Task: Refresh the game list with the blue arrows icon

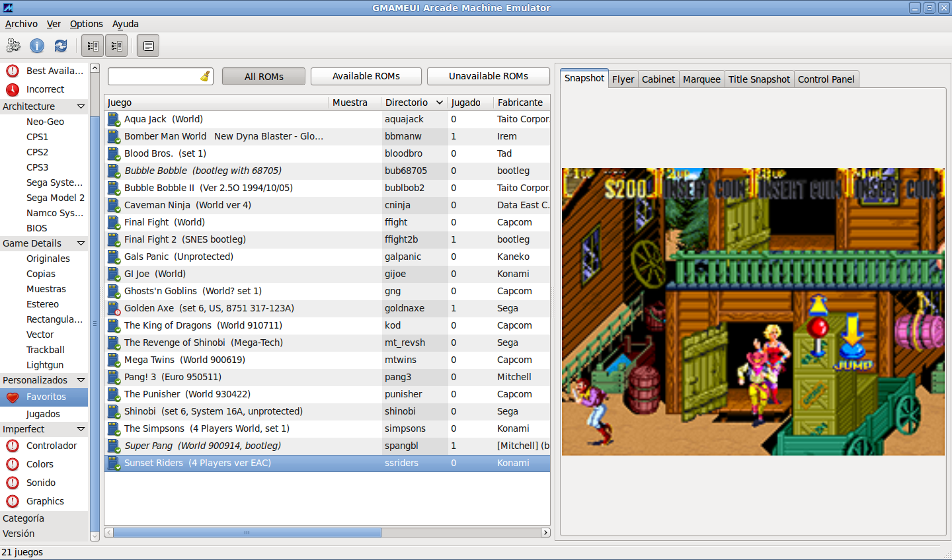Action: pos(61,46)
